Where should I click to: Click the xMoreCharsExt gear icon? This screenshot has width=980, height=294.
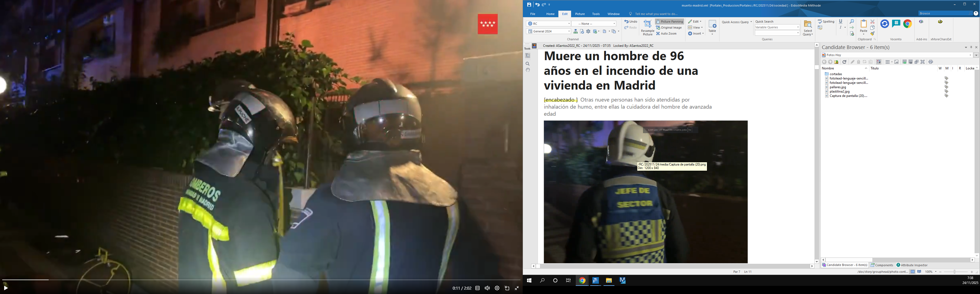(940, 22)
